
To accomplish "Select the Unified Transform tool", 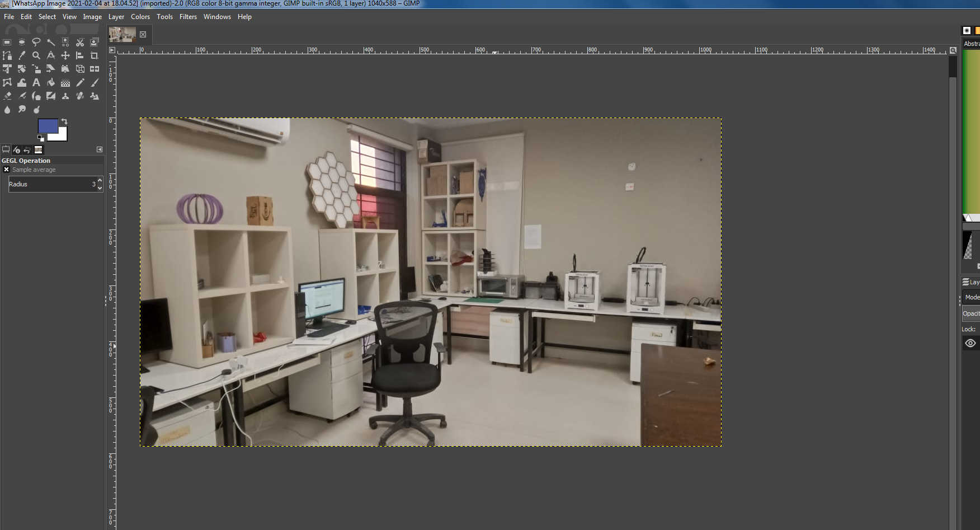I will (7, 69).
